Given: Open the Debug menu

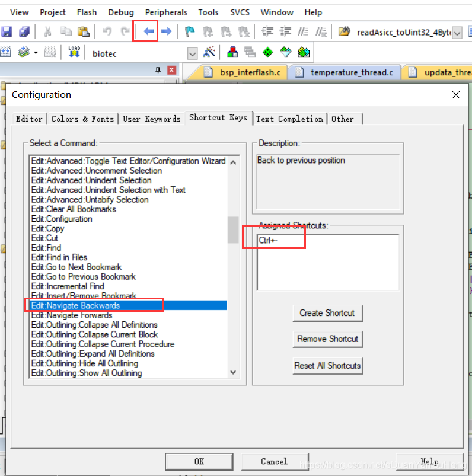Looking at the screenshot, I should pos(121,12).
